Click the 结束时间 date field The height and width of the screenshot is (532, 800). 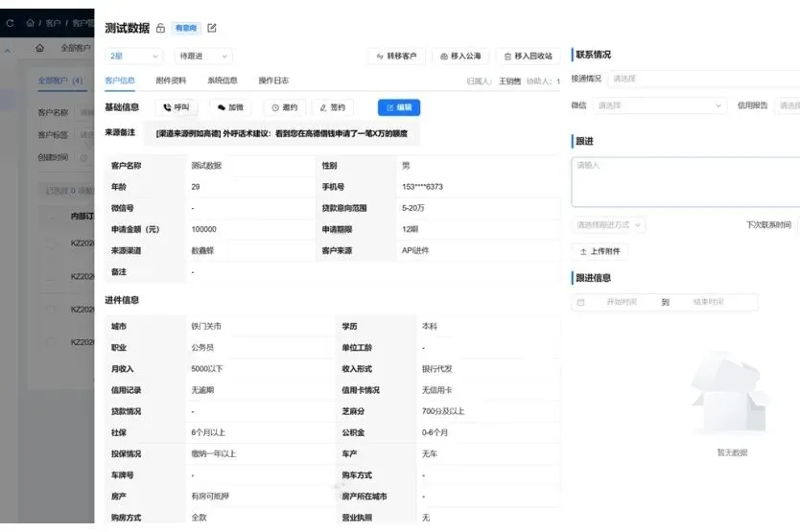click(708, 302)
